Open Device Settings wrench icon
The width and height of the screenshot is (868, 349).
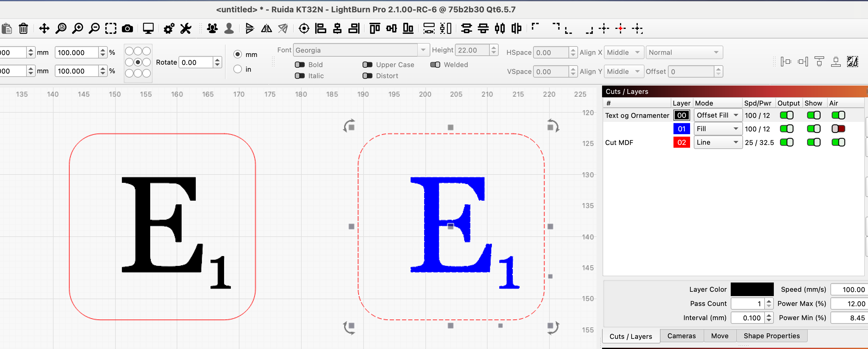click(x=186, y=29)
